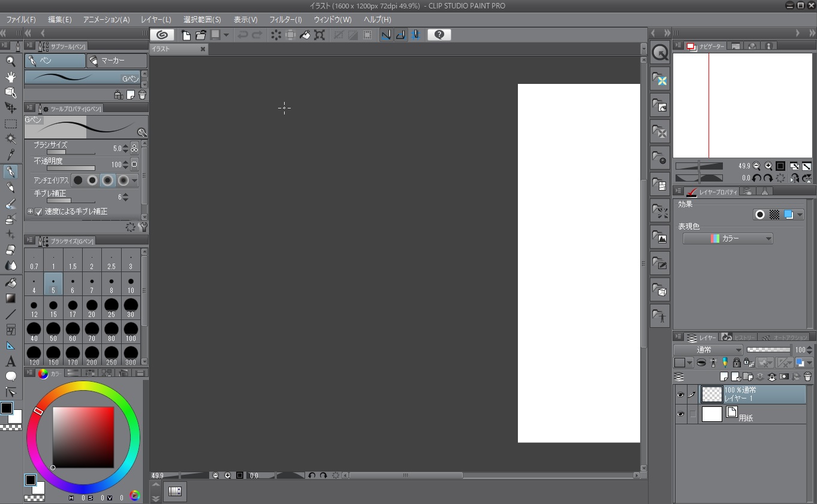
Task: Create a layer mask
Action: [x=783, y=377]
